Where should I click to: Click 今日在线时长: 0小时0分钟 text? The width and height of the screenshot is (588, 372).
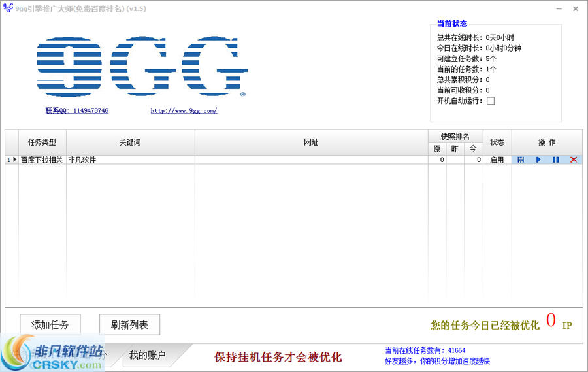point(479,48)
